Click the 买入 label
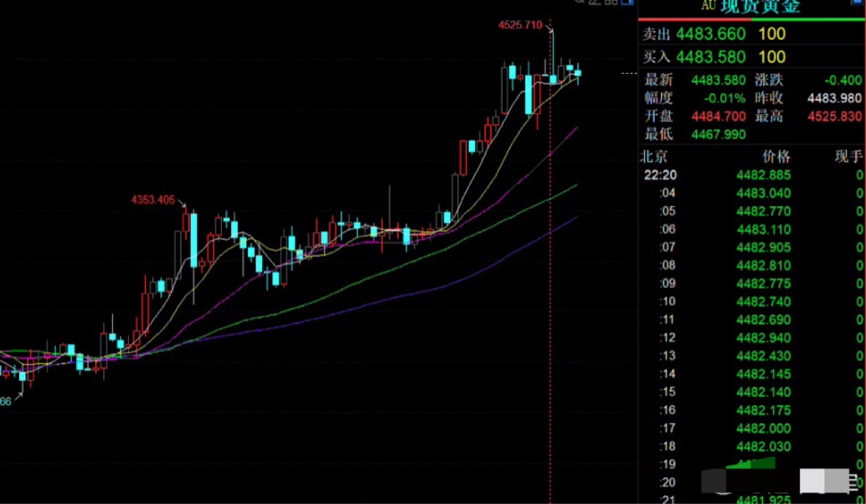866x504 pixels. pos(655,57)
